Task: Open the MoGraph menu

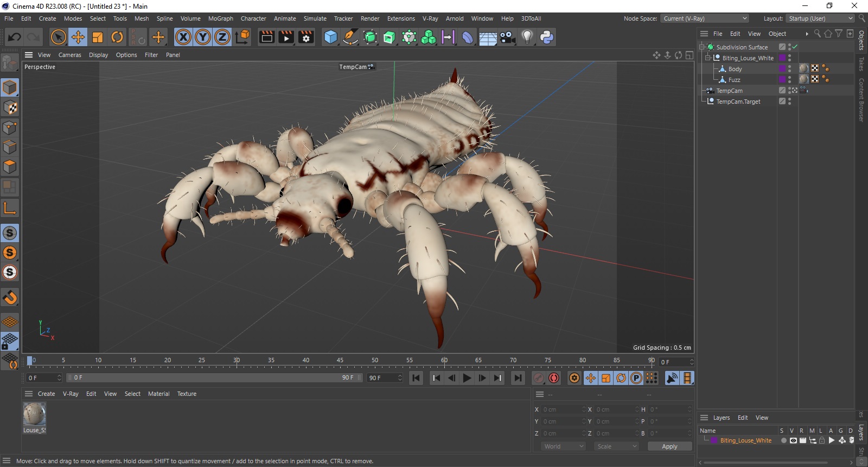Action: pyautogui.click(x=220, y=18)
